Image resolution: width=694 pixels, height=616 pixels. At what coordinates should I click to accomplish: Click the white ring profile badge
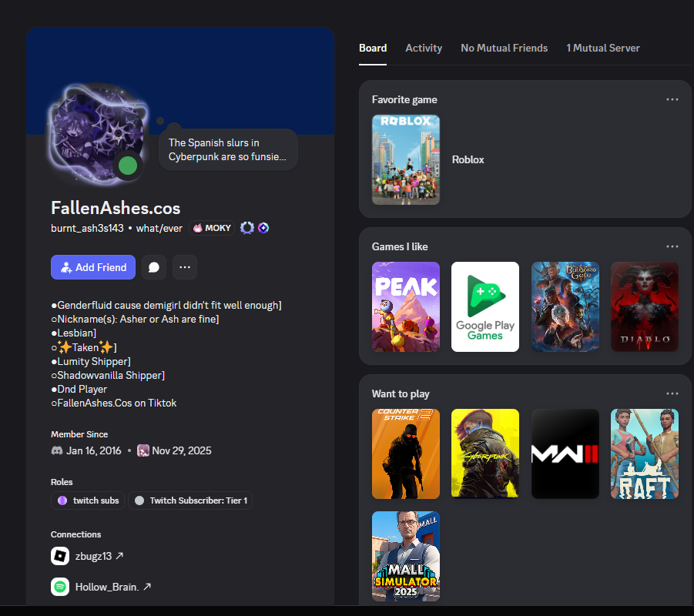247,228
